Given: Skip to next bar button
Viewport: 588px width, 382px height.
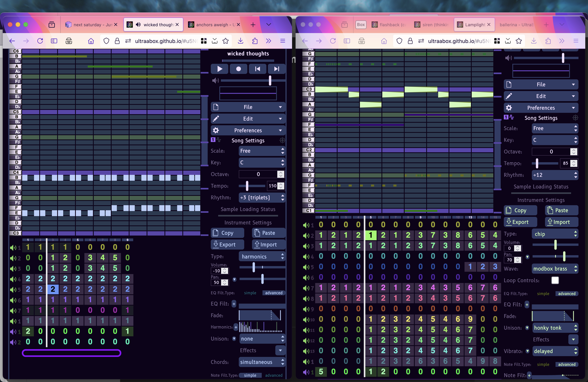Looking at the screenshot, I should coord(276,69).
